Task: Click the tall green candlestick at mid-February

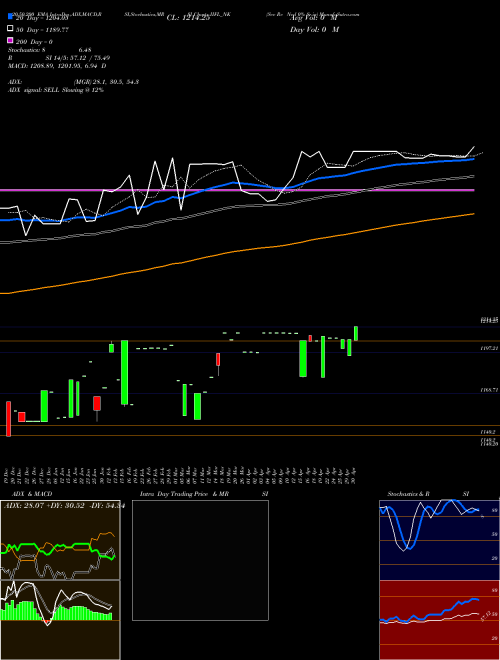Action: (x=125, y=373)
